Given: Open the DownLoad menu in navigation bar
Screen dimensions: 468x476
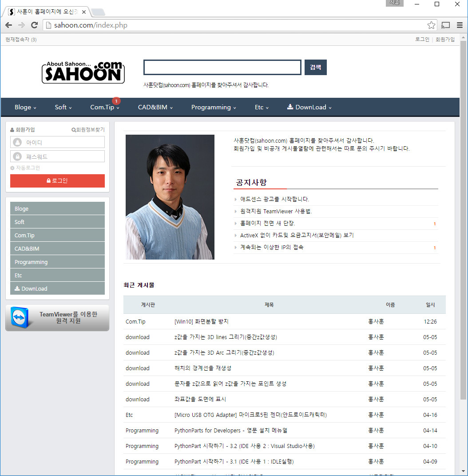Looking at the screenshot, I should click(x=309, y=107).
